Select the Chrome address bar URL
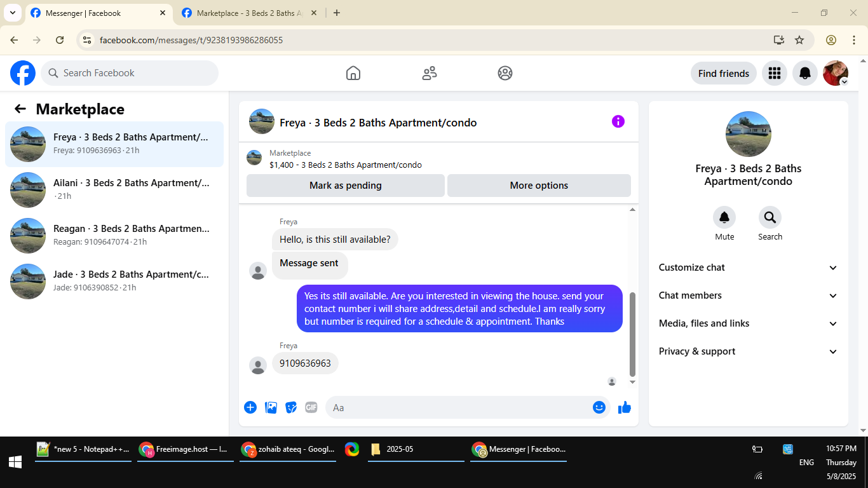This screenshot has height=488, width=868. [191, 40]
